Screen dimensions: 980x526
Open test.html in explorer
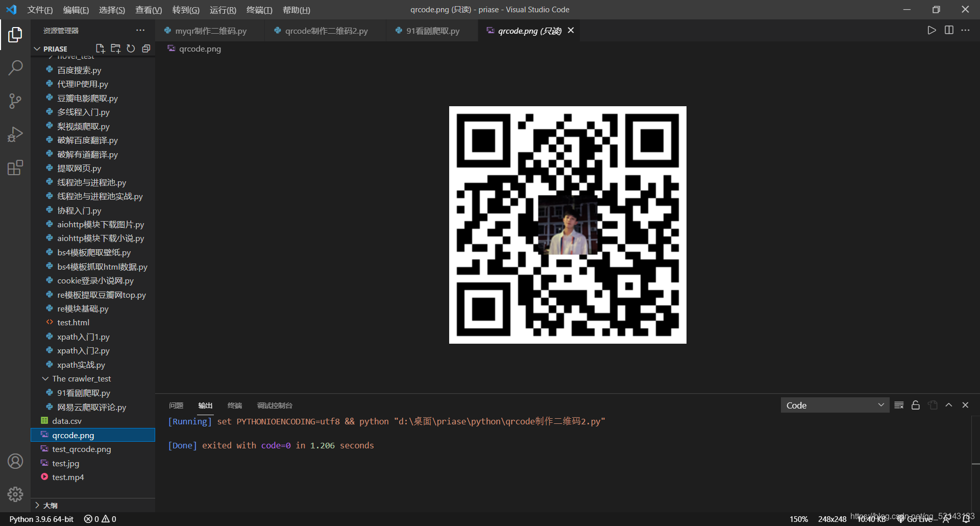pyautogui.click(x=93, y=322)
